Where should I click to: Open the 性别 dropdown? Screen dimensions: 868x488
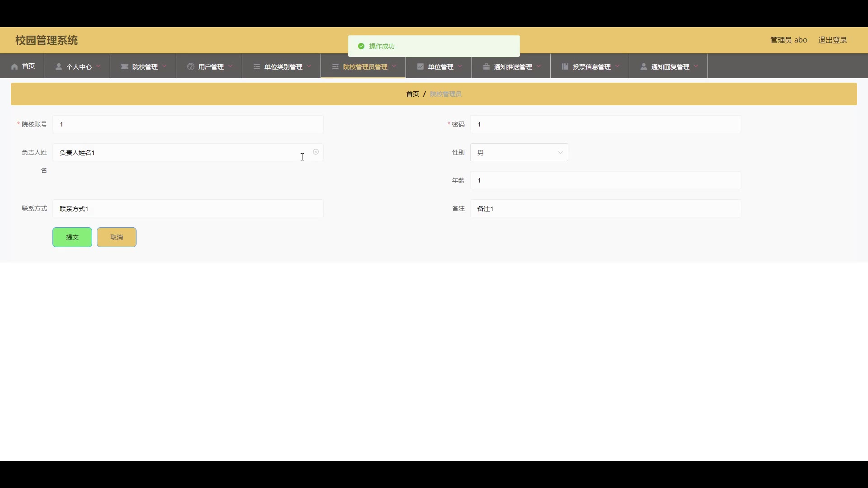pyautogui.click(x=519, y=153)
